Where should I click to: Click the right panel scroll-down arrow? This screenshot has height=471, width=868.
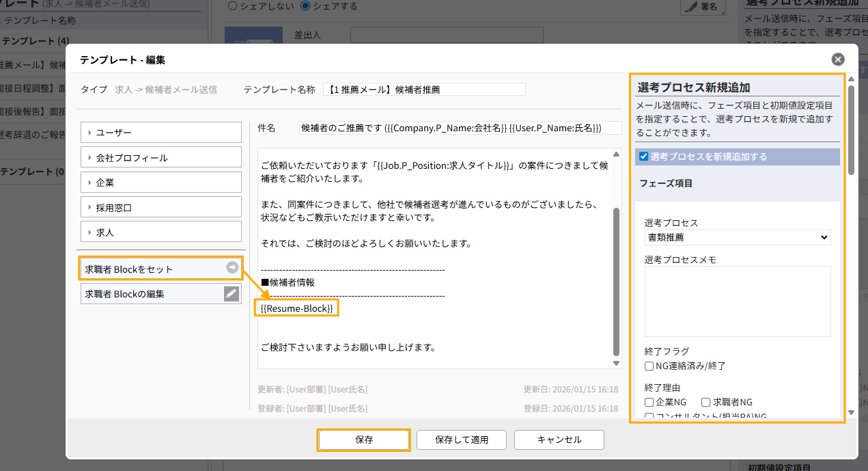point(851,412)
